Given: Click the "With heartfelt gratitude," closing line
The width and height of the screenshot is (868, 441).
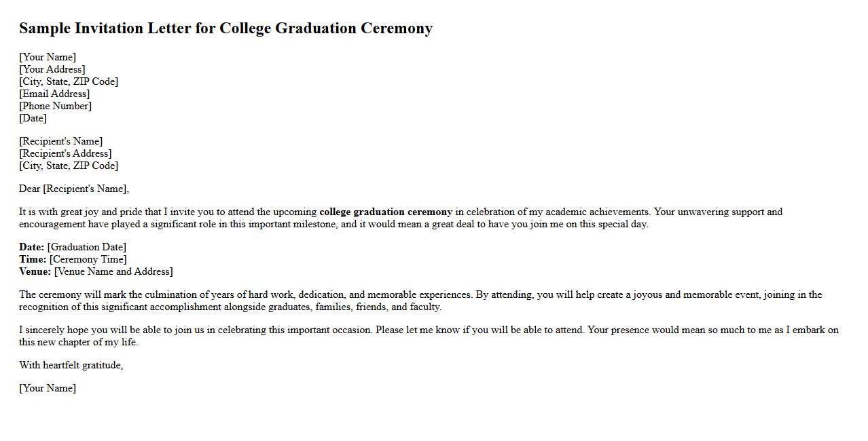Looking at the screenshot, I should pos(71,365).
